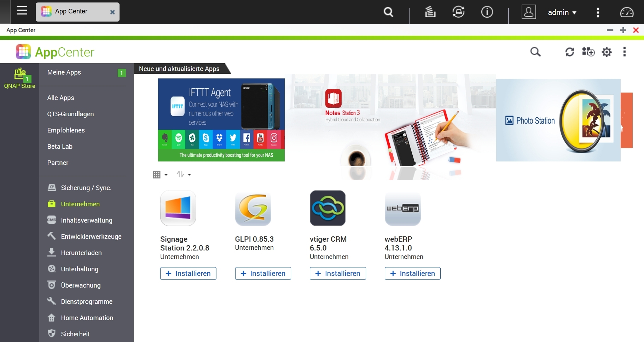This screenshot has height=342, width=644.
Task: Click the AppCenter logo icon
Action: tap(23, 52)
